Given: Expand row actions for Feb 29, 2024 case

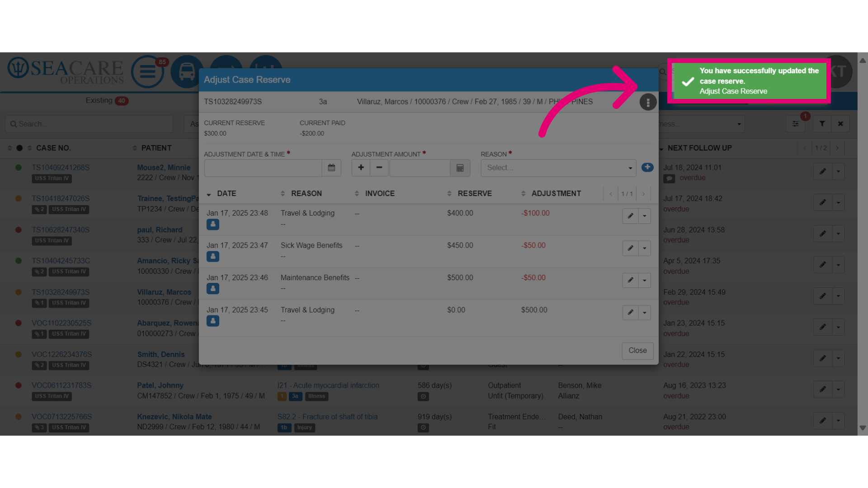Looking at the screenshot, I should tap(839, 296).
